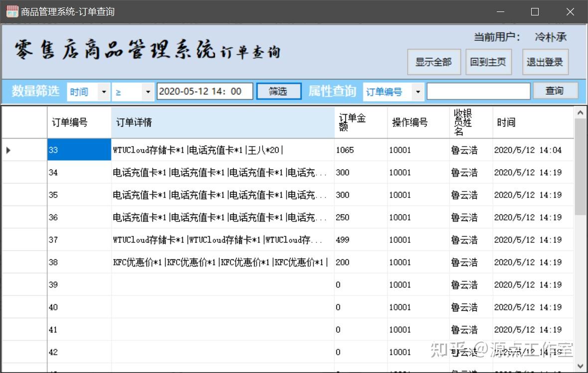Image resolution: width=588 pixels, height=373 pixels.
Task: Click order amount 200
Action: tap(361, 262)
